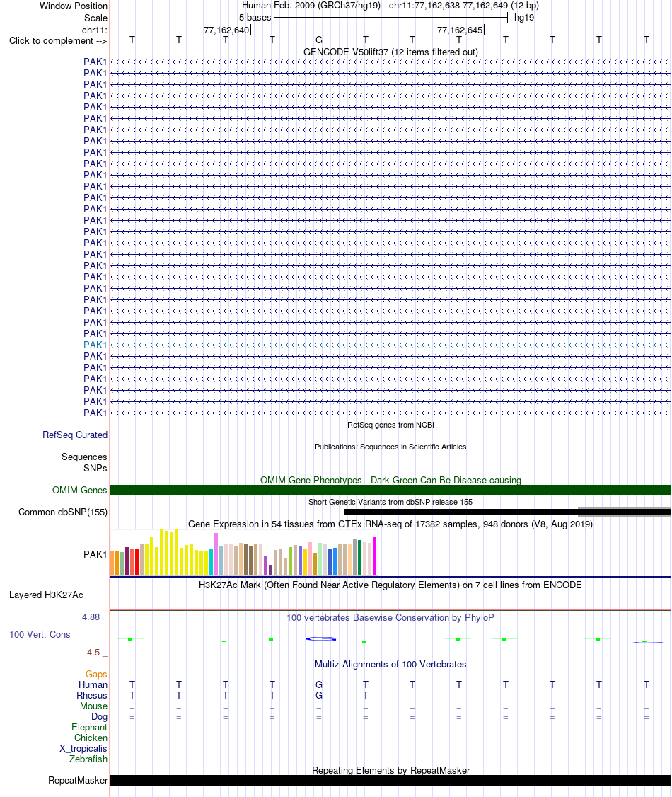Click the dark green OMIM gene bar
This screenshot has width=672, height=797.
(x=390, y=490)
